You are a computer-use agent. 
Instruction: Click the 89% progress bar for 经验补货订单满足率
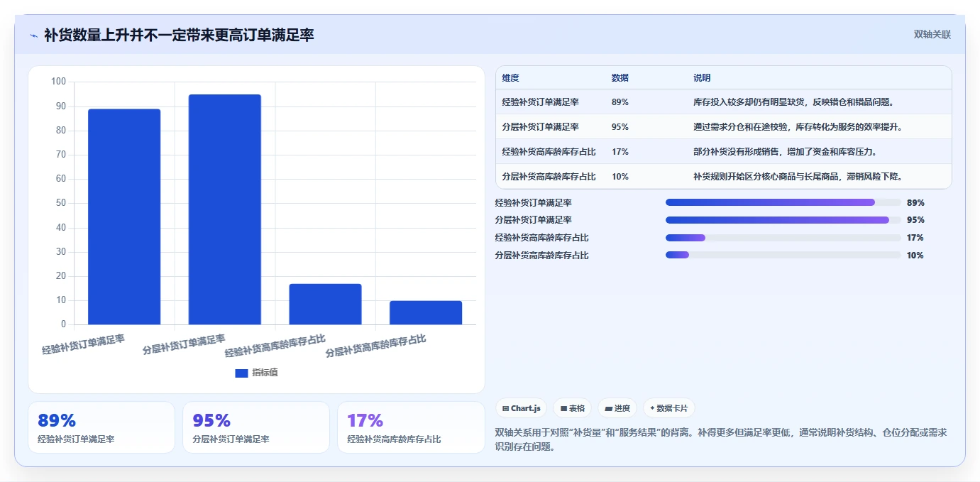(x=783, y=202)
